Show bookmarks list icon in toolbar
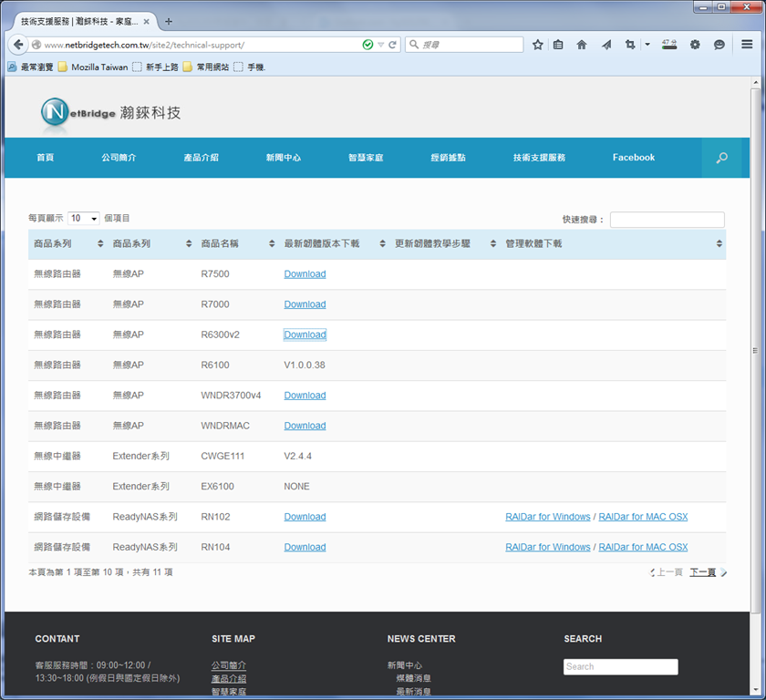The height and width of the screenshot is (700, 766). [x=558, y=45]
